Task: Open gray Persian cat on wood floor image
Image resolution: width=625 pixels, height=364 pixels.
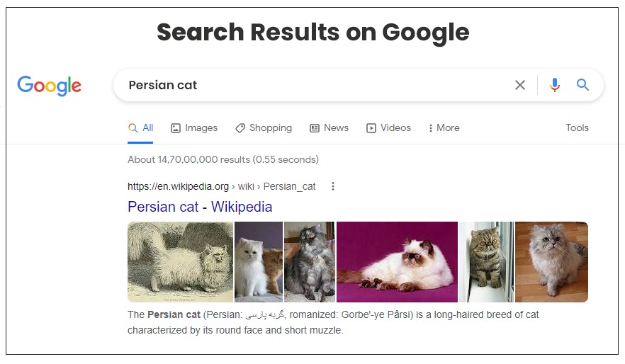Action: tap(551, 262)
